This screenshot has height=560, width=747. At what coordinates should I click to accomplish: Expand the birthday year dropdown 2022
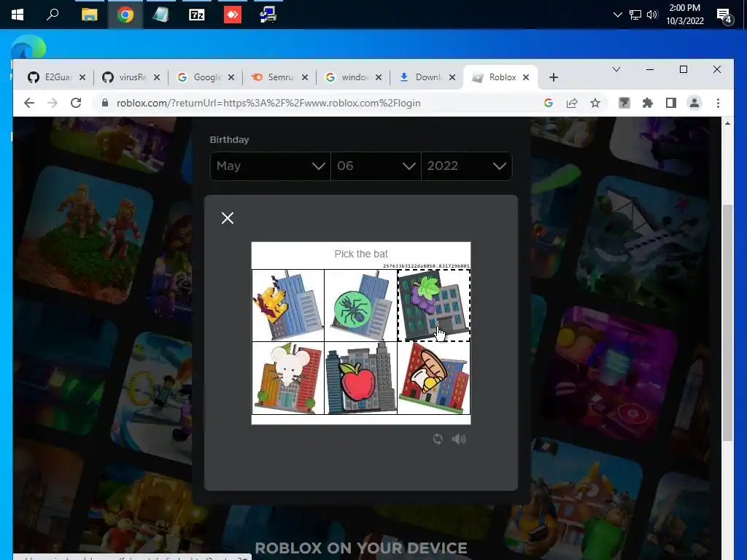[x=466, y=166]
